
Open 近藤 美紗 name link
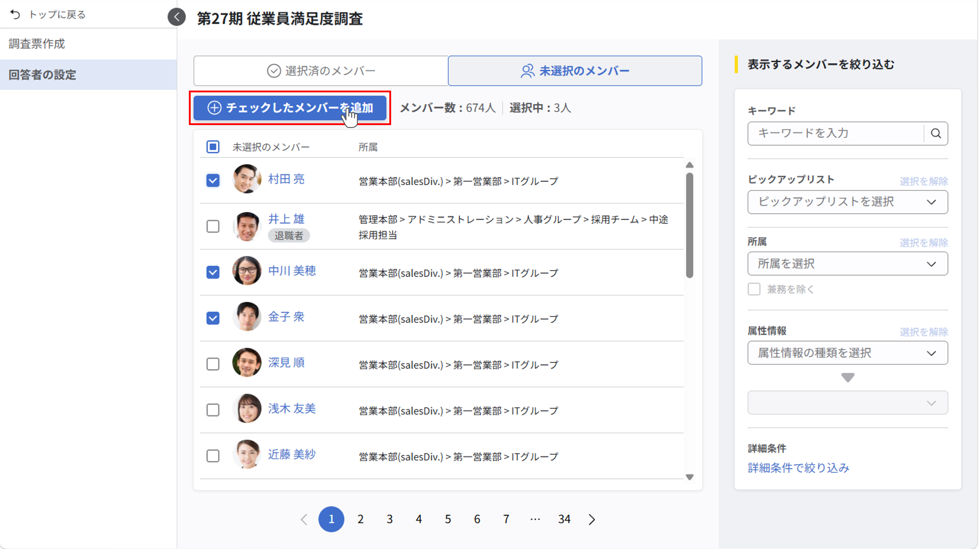coord(292,455)
